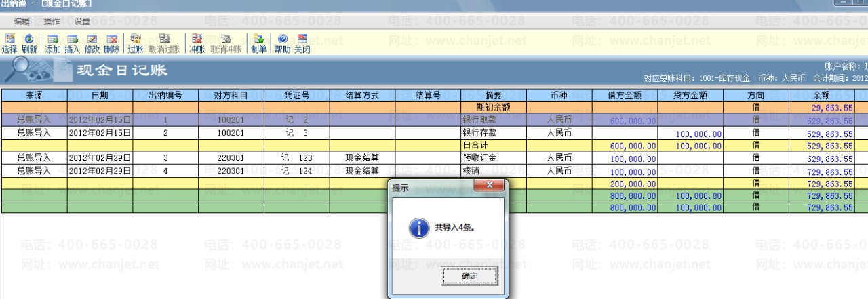Click the 修改 (Modify) toolbar icon
Viewport: 868px width, 299px height.
92,43
